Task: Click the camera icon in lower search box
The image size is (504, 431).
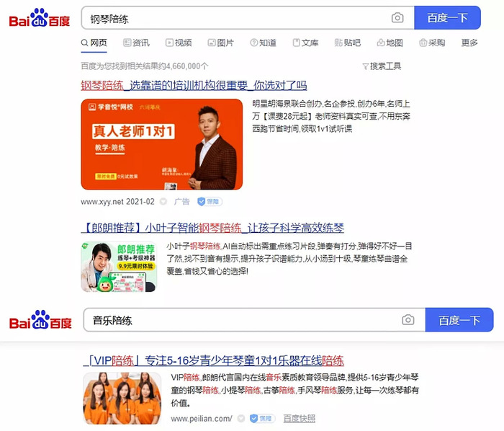Action: 408,320
